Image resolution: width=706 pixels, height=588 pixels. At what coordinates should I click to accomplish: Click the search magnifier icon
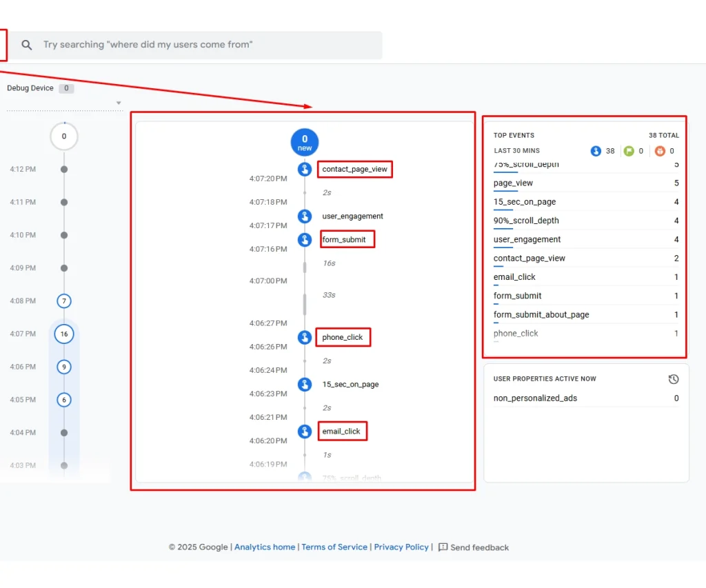pyautogui.click(x=26, y=44)
